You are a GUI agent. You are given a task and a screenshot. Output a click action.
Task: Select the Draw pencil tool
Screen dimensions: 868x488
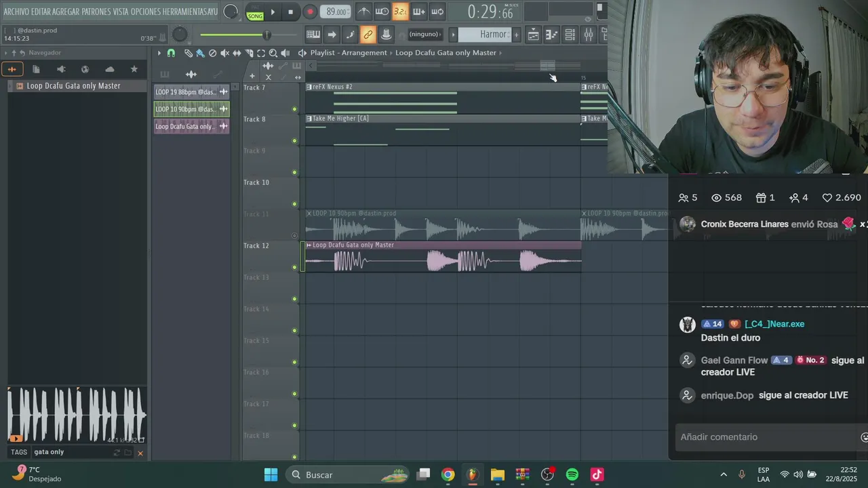point(189,53)
